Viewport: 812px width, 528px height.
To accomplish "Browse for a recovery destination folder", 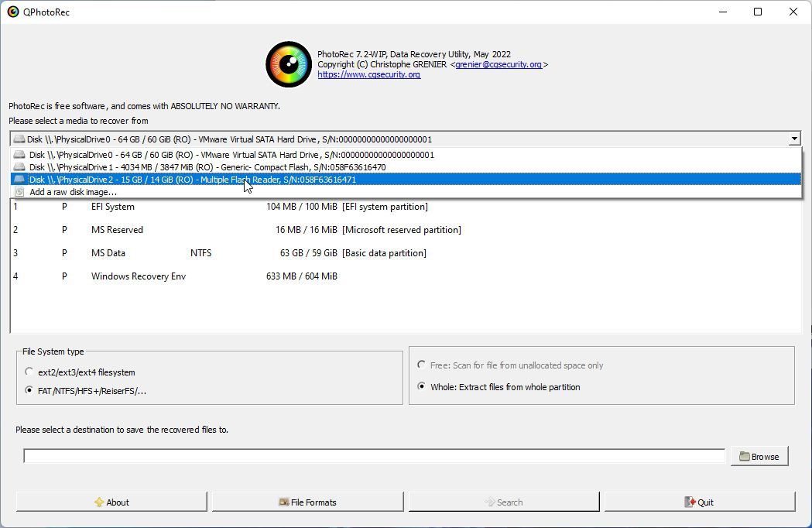I will pyautogui.click(x=759, y=457).
